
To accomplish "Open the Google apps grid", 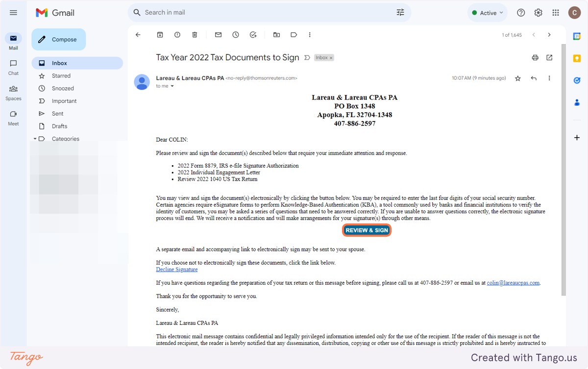I will 556,13.
